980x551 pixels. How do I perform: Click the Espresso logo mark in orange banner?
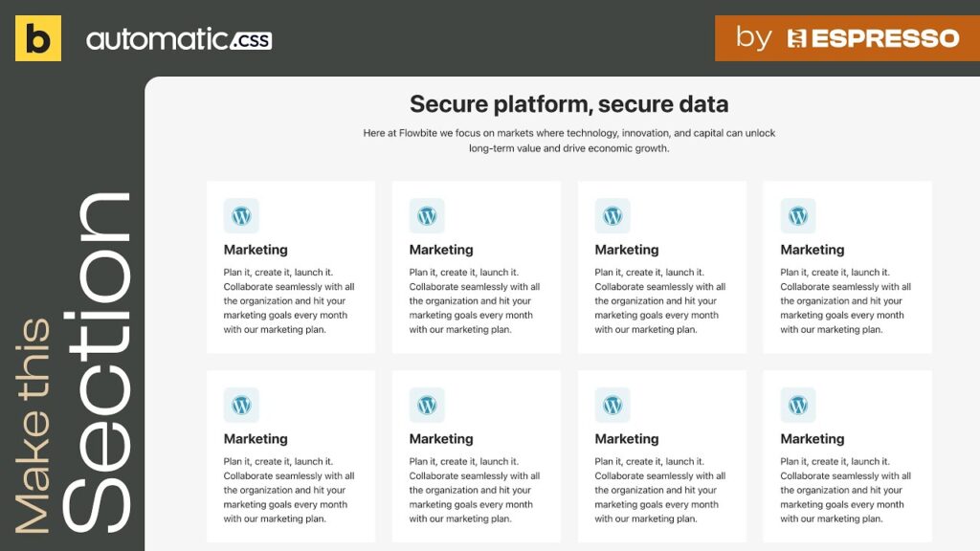(x=796, y=38)
